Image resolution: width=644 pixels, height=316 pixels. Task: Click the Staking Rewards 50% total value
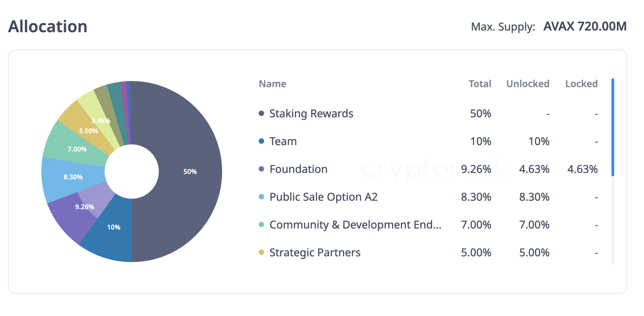coord(480,114)
